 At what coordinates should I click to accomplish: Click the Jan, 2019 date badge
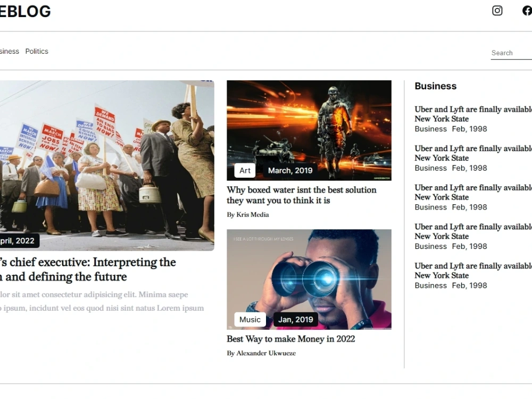pyautogui.click(x=295, y=320)
